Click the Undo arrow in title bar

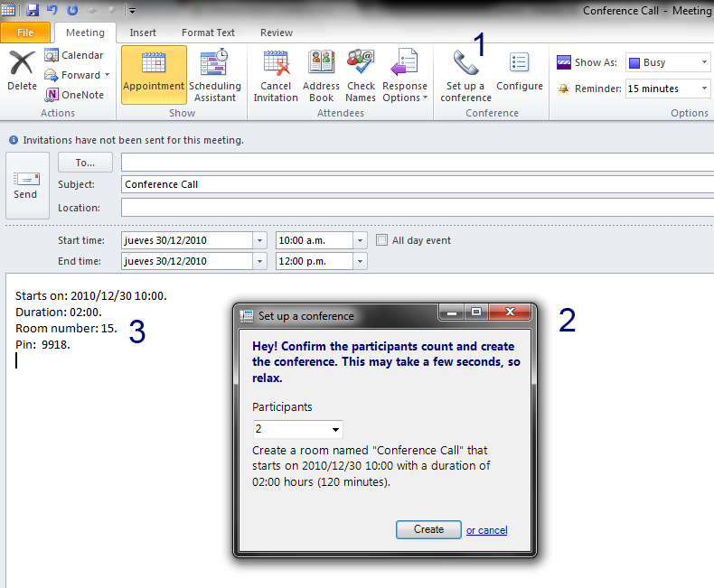(x=52, y=10)
